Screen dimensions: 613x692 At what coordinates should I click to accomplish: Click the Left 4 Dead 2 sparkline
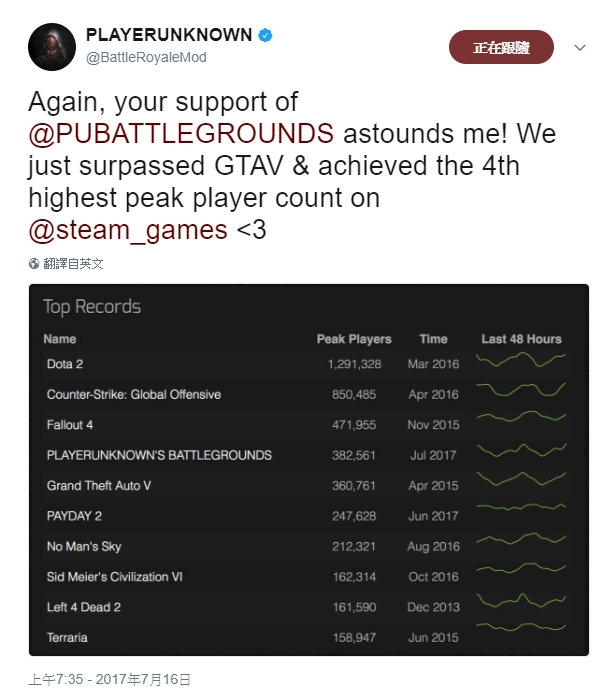tap(521, 601)
